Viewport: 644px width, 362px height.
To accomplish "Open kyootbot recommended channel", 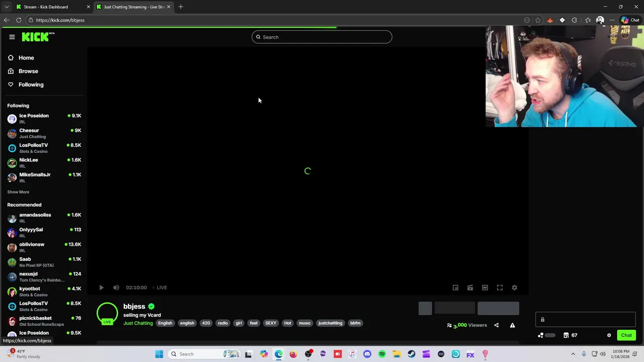I will click(x=44, y=292).
